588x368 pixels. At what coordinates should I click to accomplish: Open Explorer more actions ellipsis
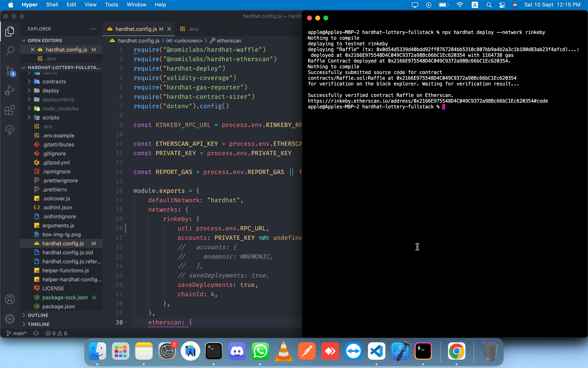93,29
